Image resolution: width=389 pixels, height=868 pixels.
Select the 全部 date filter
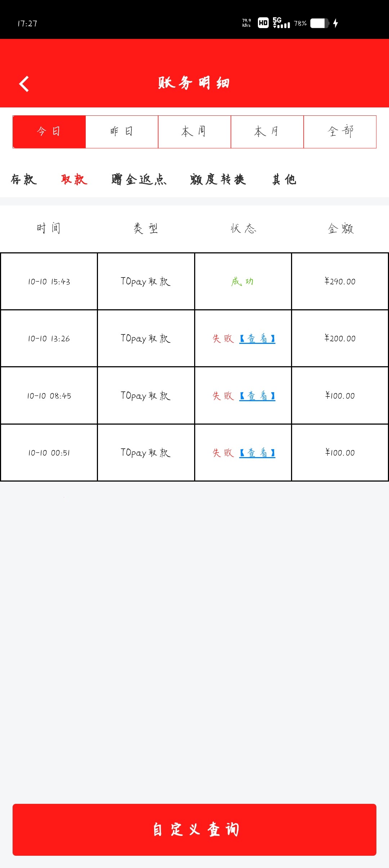340,132
